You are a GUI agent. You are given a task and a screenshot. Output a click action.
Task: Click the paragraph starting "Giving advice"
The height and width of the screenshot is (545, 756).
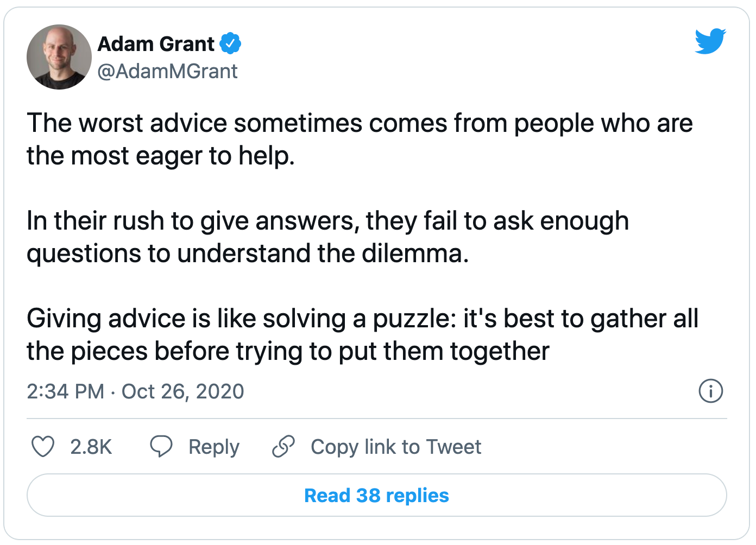[362, 335]
